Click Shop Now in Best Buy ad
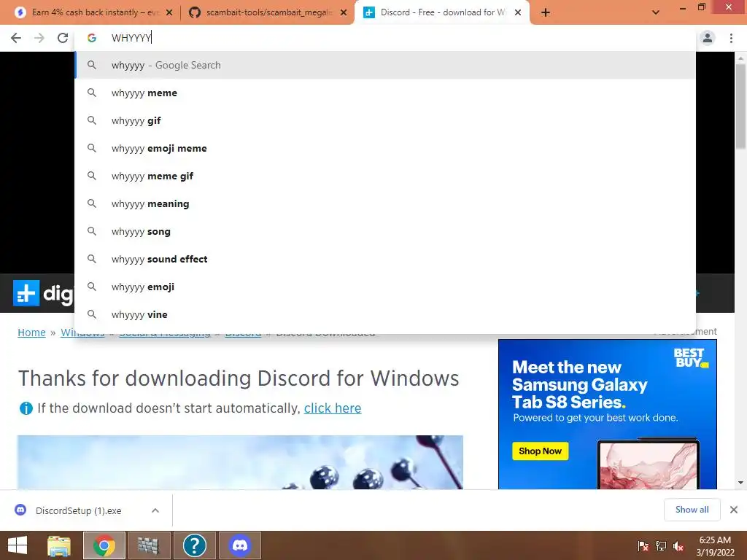This screenshot has height=560, width=747. (x=540, y=451)
